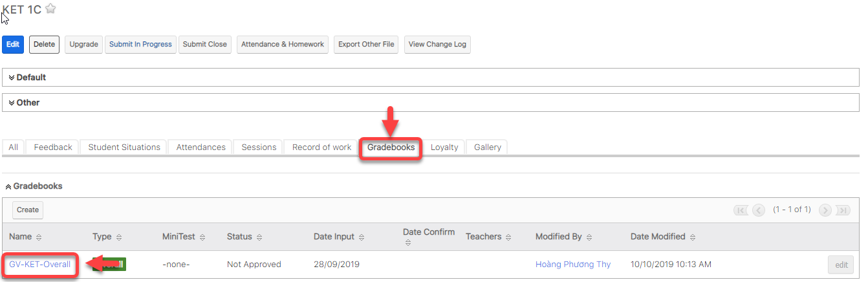
Task: Go to previous gradebooks page
Action: tap(759, 210)
